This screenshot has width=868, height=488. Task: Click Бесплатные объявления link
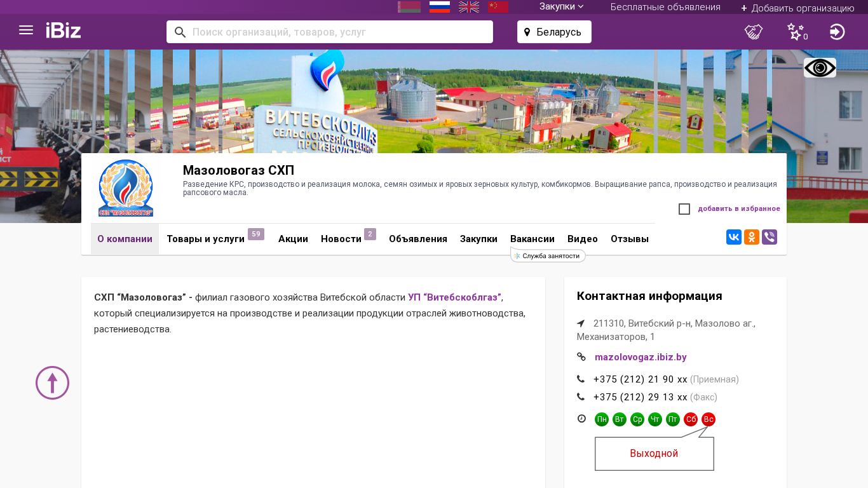665,7
